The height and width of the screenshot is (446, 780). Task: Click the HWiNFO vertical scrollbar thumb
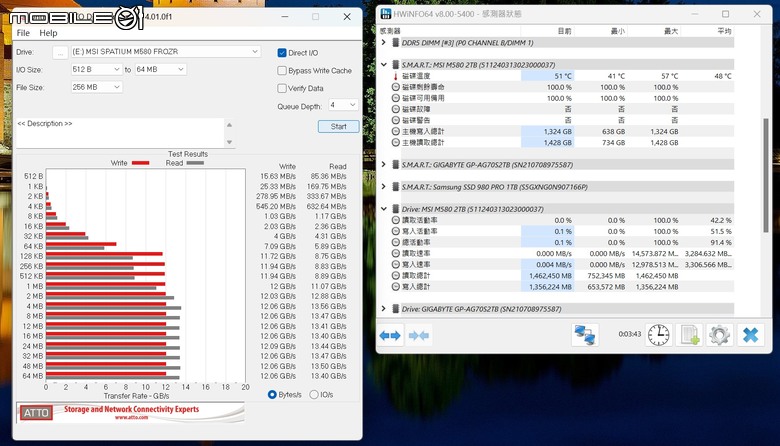(x=766, y=175)
